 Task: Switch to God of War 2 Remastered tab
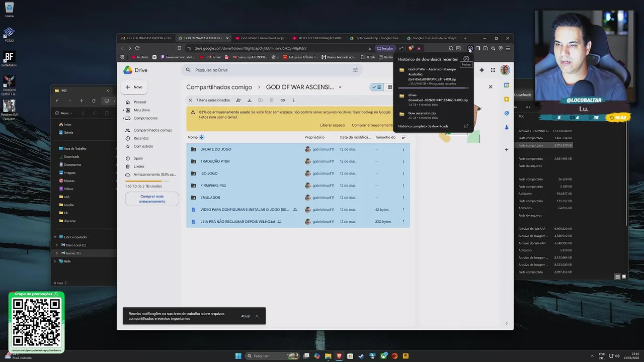260,38
